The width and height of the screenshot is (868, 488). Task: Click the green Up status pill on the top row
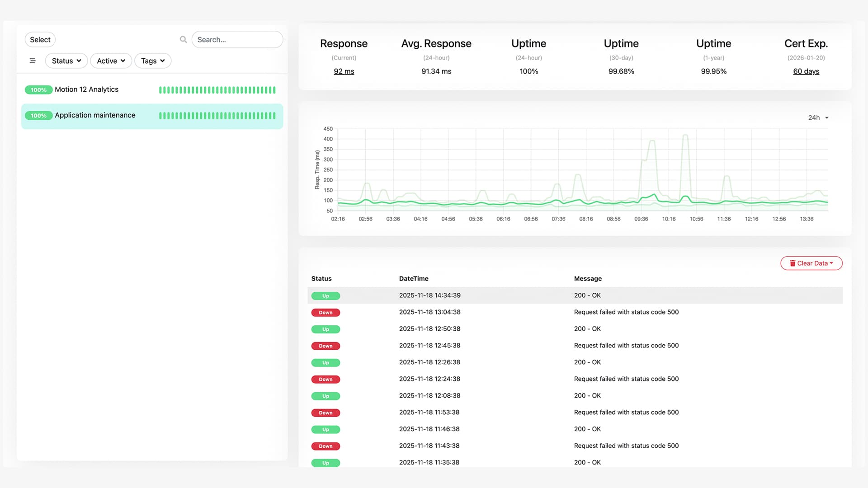coord(325,296)
